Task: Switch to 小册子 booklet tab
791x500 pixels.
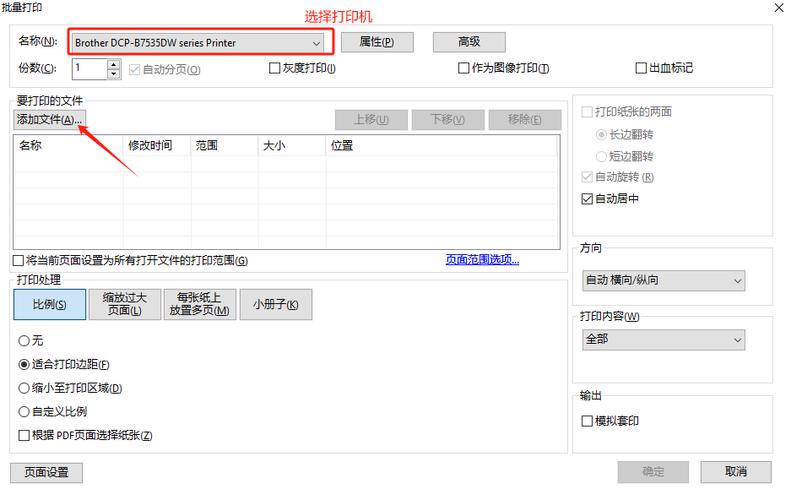Action: pos(275,304)
